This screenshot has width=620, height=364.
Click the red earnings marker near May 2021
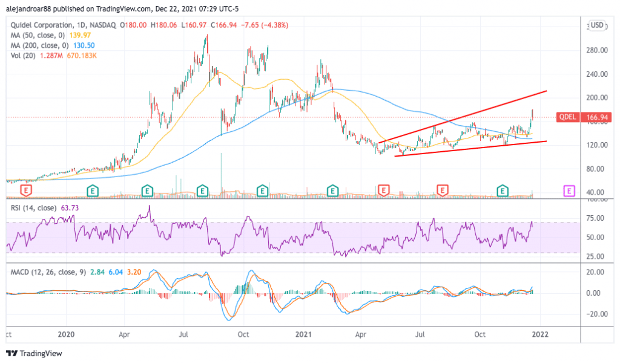click(383, 191)
